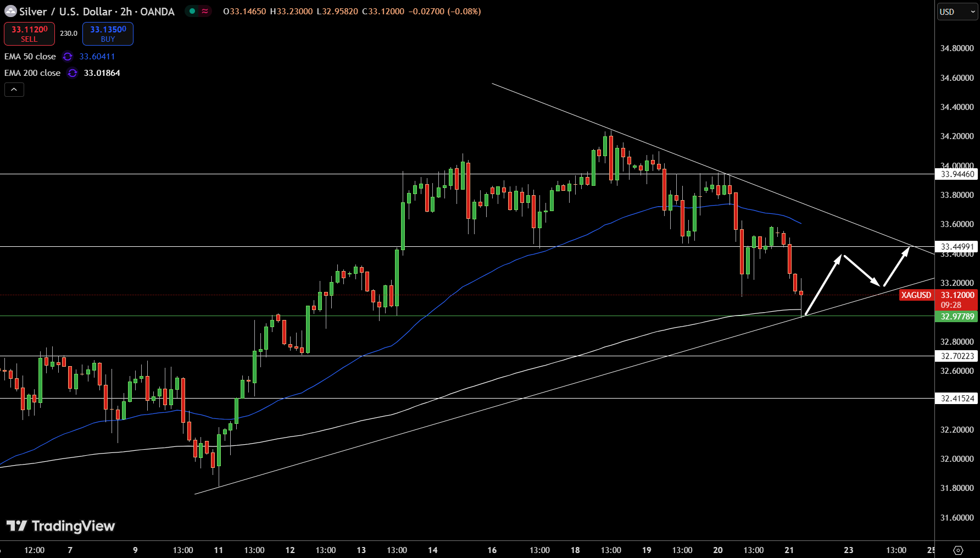The image size is (980, 558).
Task: Click the 32.70223 horizontal line price label
Action: (957, 356)
